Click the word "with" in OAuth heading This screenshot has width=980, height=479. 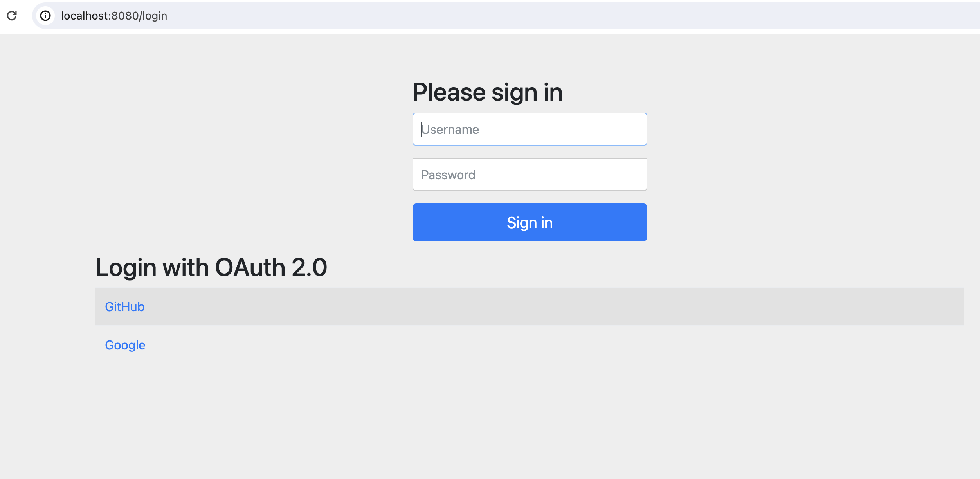coord(186,268)
